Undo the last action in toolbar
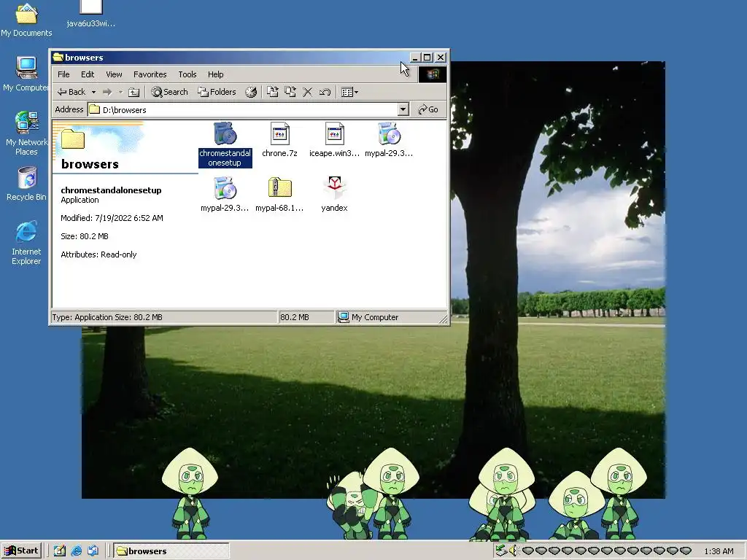The height and width of the screenshot is (560, 747). pos(325,92)
